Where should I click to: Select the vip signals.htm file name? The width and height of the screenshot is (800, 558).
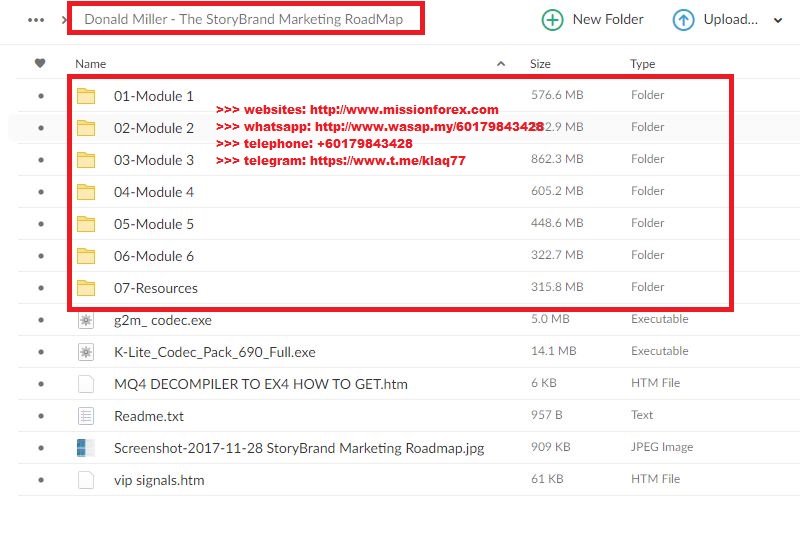click(159, 480)
